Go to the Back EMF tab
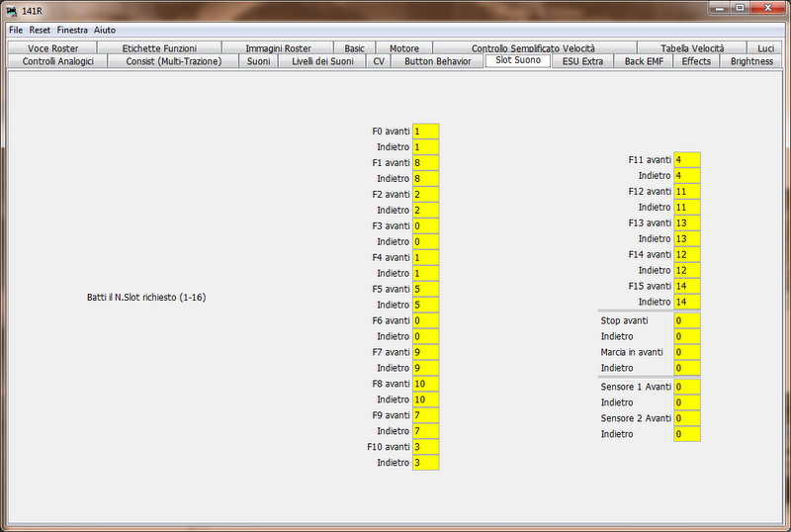Screen dimensions: 791x532 pyautogui.click(x=643, y=61)
